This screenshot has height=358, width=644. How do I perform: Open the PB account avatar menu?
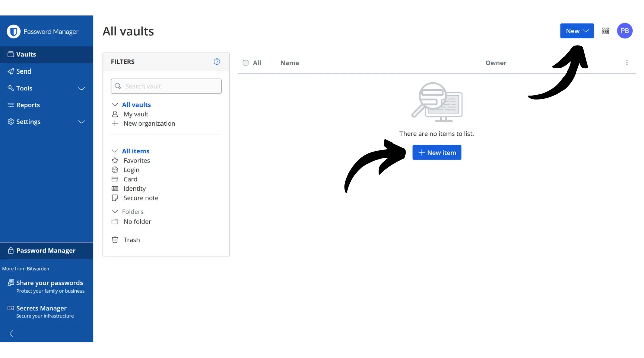click(625, 31)
